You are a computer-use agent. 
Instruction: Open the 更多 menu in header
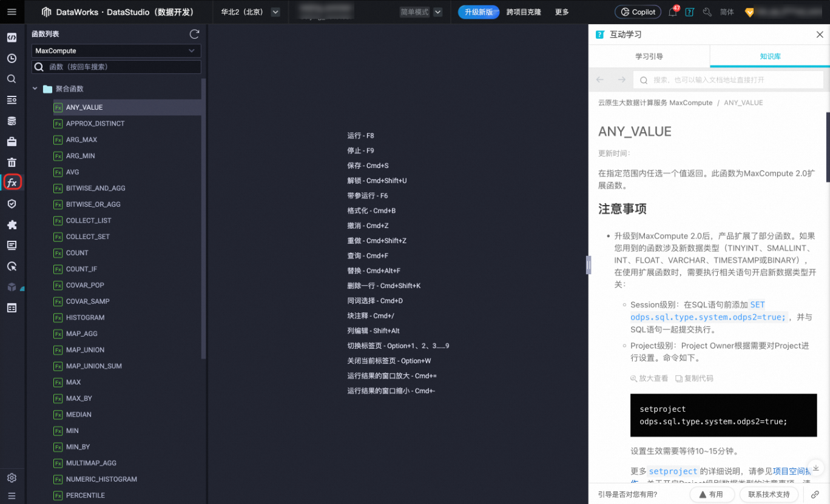562,12
